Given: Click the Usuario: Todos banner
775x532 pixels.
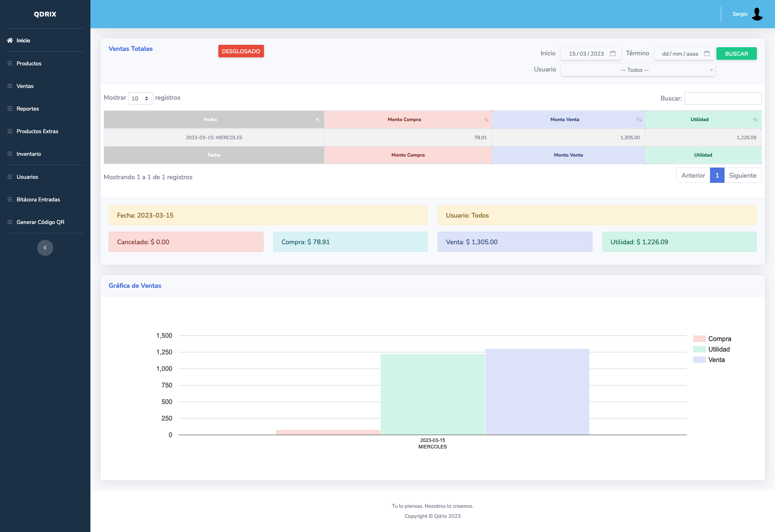Looking at the screenshot, I should point(597,215).
